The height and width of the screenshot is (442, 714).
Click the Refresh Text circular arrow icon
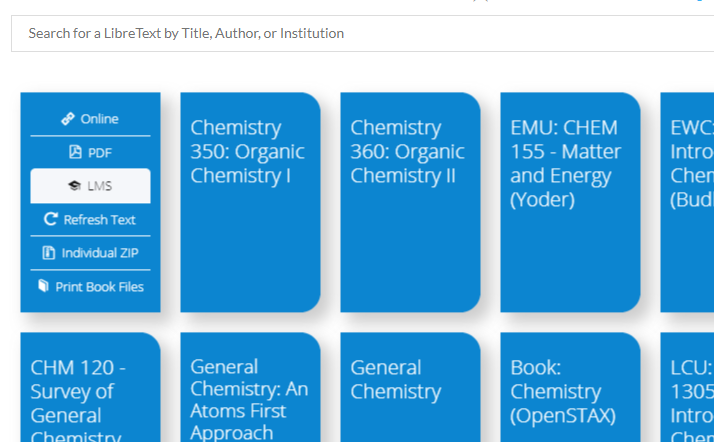51,220
